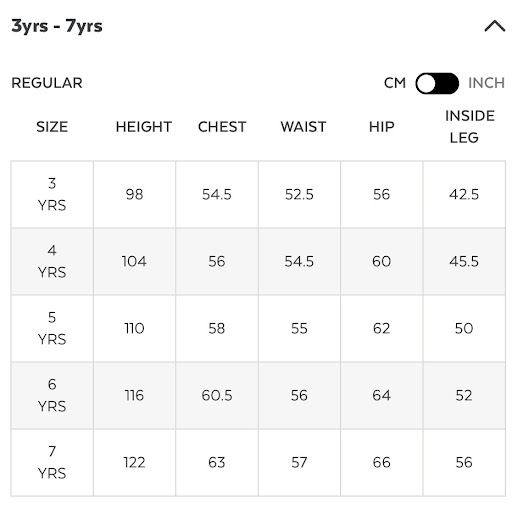The height and width of the screenshot is (512, 512).
Task: Click the HIP column header
Action: pyautogui.click(x=382, y=127)
